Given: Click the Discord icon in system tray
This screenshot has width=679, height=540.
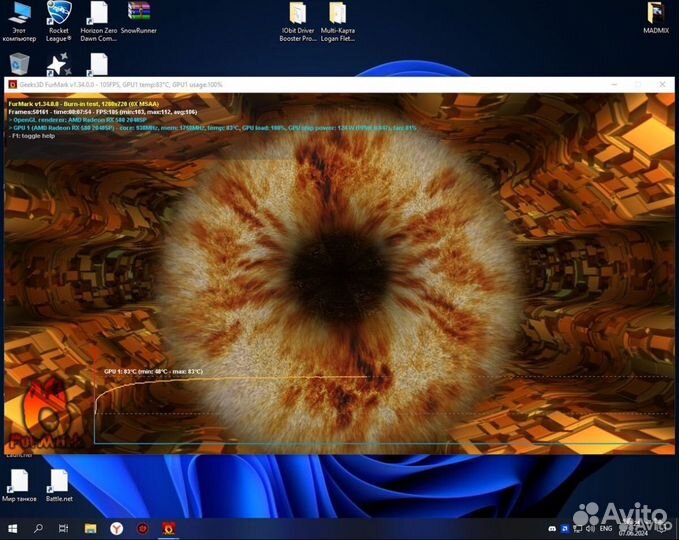Looking at the screenshot, I should pyautogui.click(x=551, y=527).
